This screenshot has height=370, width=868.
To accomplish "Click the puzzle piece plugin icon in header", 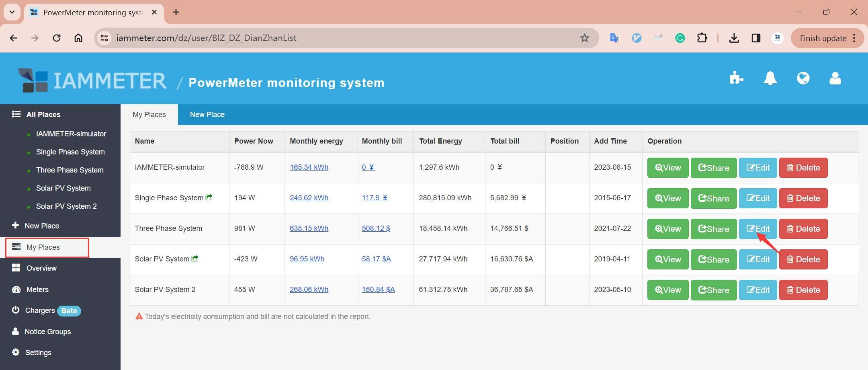I will pyautogui.click(x=736, y=78).
